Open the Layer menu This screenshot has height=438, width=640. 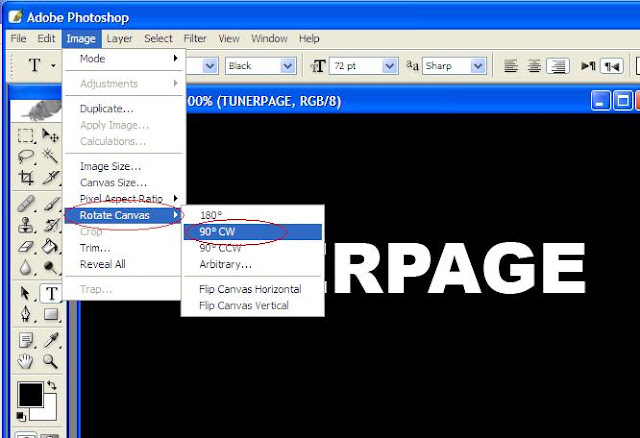119,38
